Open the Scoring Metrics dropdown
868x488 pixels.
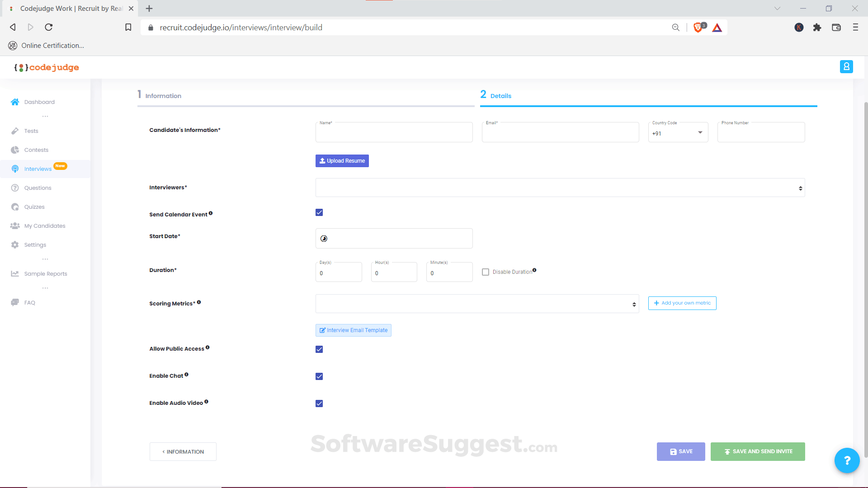(477, 303)
